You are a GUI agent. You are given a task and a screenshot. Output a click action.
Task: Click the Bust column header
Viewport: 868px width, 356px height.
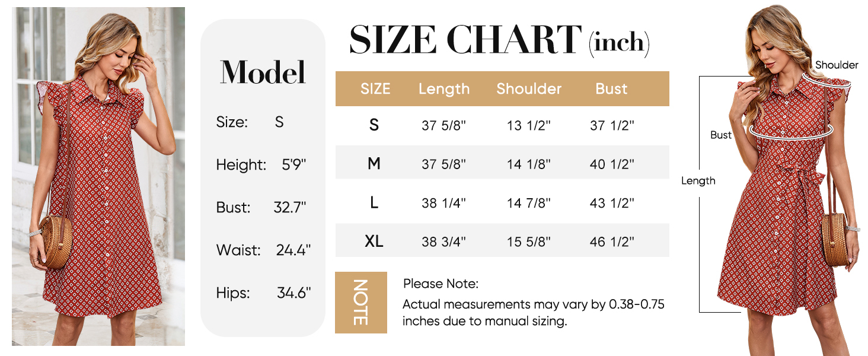[x=611, y=89]
